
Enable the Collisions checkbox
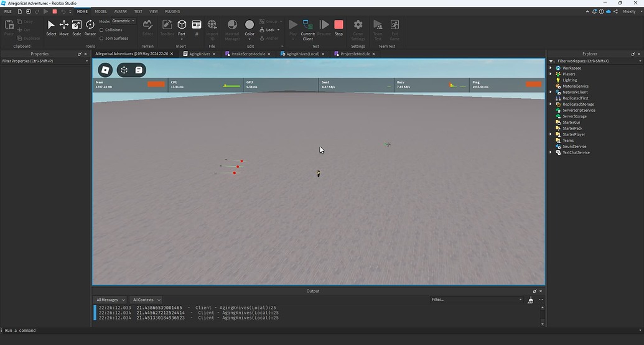(x=101, y=30)
